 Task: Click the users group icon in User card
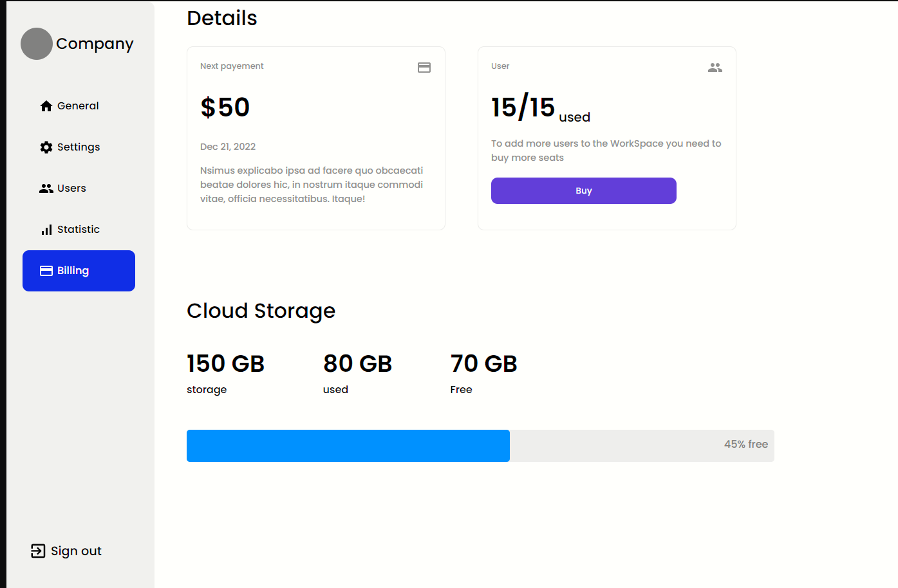coord(715,68)
